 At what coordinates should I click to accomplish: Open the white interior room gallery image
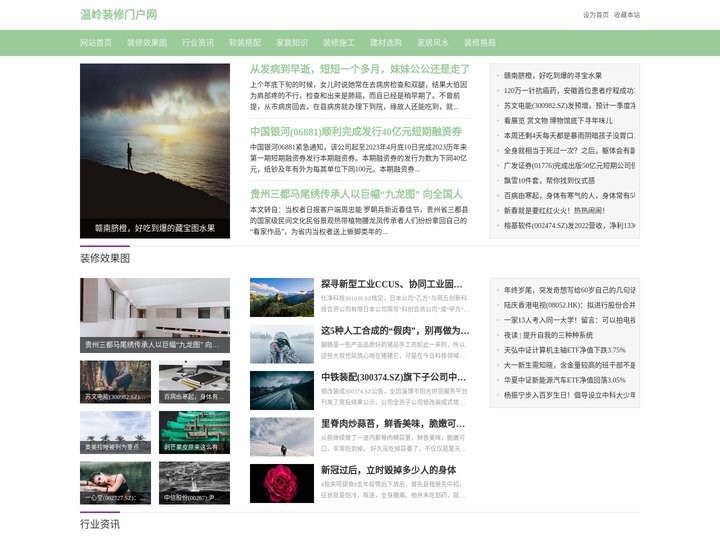click(x=155, y=315)
